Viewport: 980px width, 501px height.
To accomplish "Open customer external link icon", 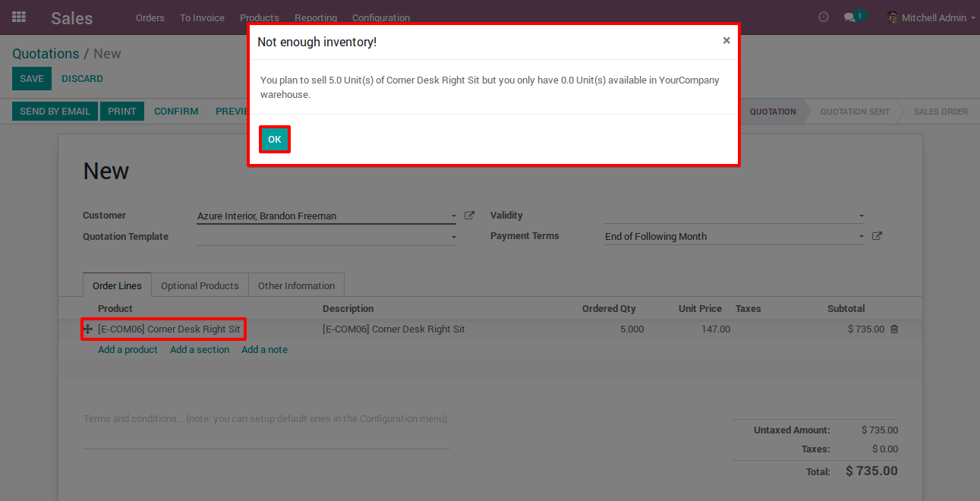I will coord(469,216).
